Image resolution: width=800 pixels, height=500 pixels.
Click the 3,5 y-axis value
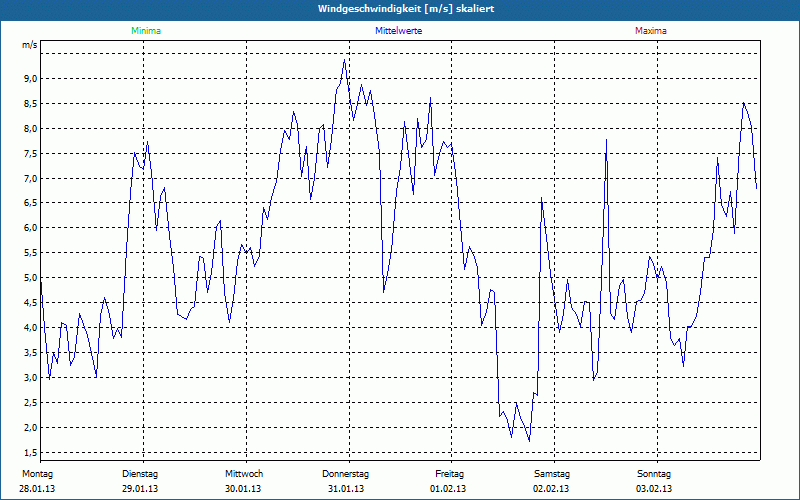click(31, 353)
